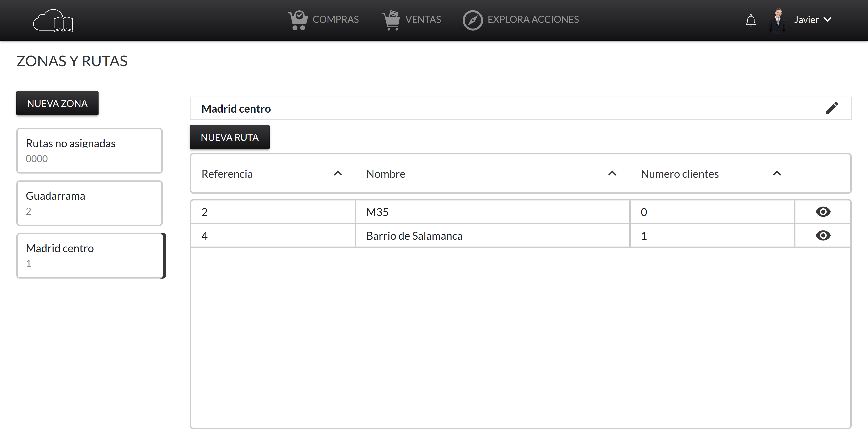
Task: Select the Guadarrama zone card
Action: [89, 203]
